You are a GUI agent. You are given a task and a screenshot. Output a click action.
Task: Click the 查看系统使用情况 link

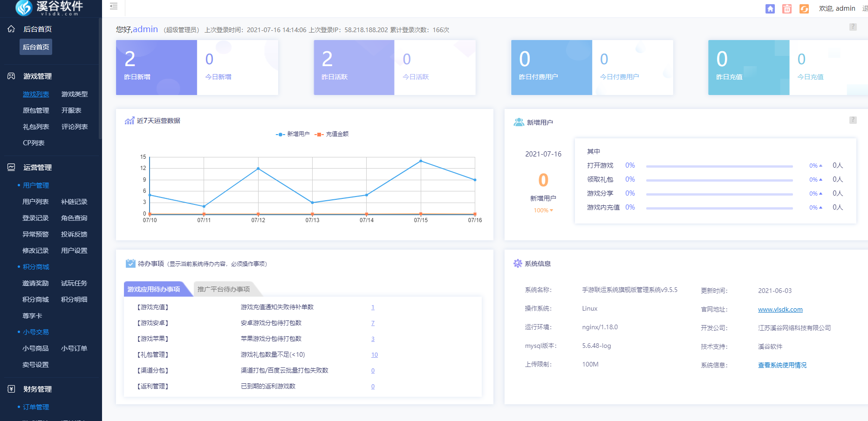click(782, 365)
